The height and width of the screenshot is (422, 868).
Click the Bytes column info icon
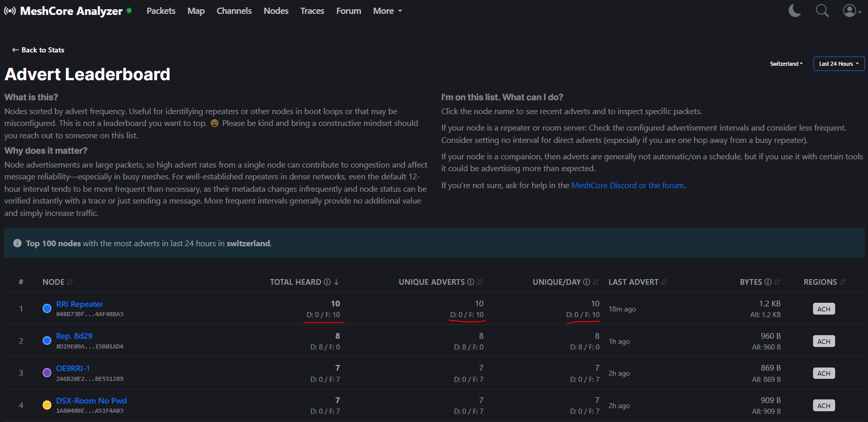[x=768, y=282]
